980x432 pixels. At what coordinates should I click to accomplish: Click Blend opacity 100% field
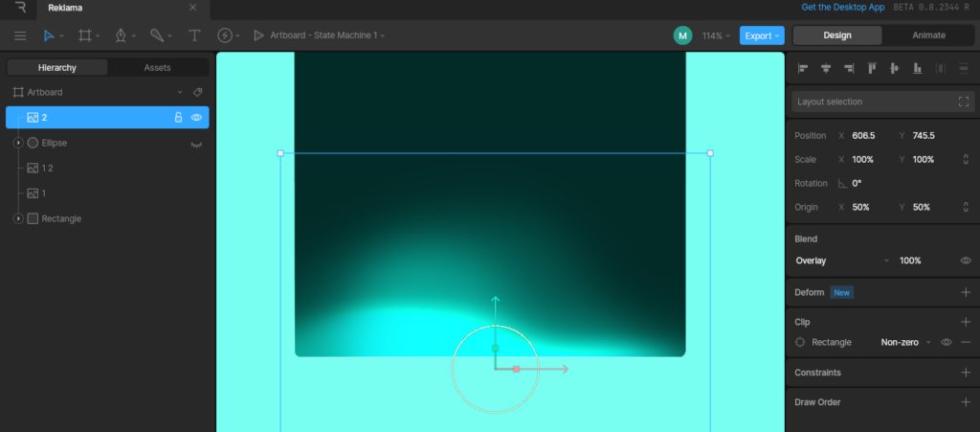pyautogui.click(x=910, y=261)
